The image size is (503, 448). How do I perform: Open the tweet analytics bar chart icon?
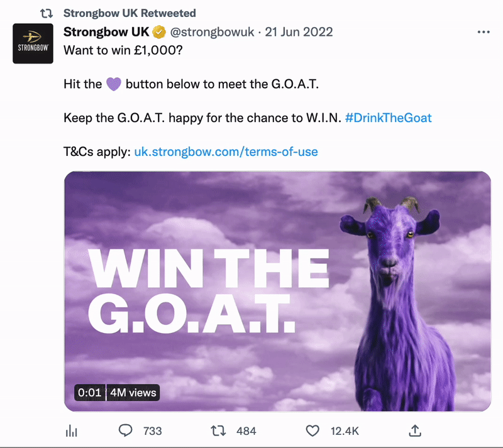click(x=71, y=431)
